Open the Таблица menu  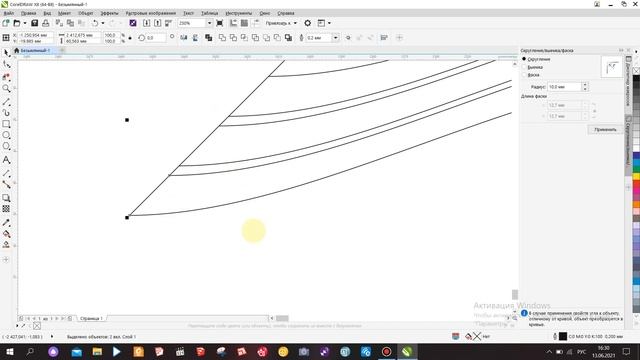point(209,13)
